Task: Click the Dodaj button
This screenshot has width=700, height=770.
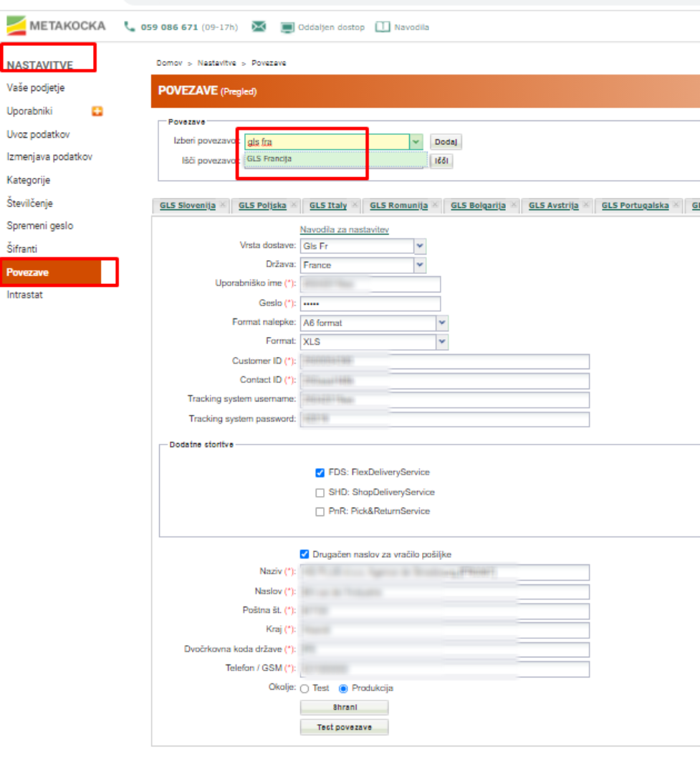Action: coord(446,142)
